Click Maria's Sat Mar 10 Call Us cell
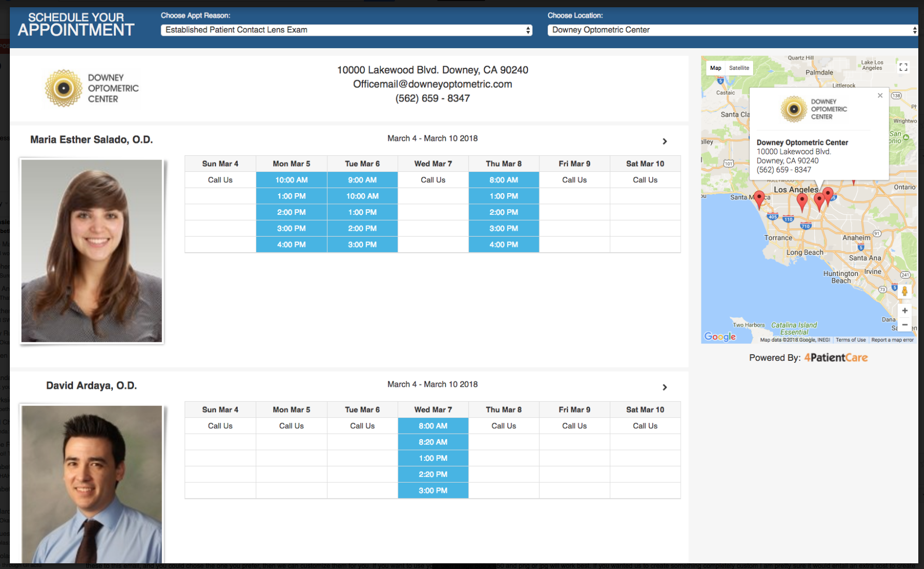The width and height of the screenshot is (924, 569). coord(645,180)
